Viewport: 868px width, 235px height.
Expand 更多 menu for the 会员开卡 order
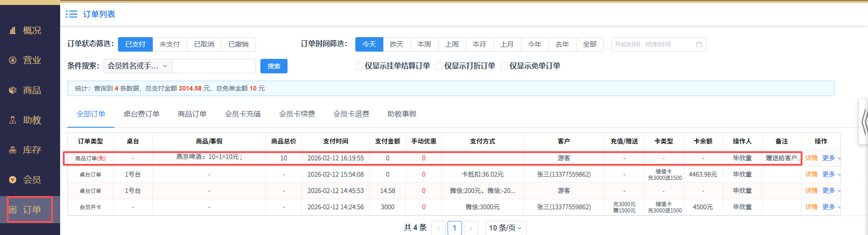tap(831, 207)
